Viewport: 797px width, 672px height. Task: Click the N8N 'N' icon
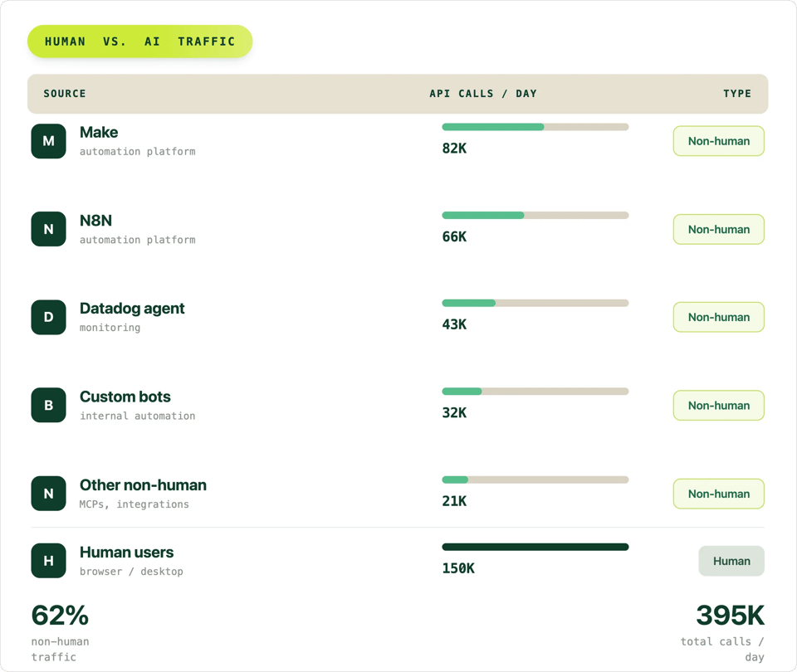[x=48, y=229]
